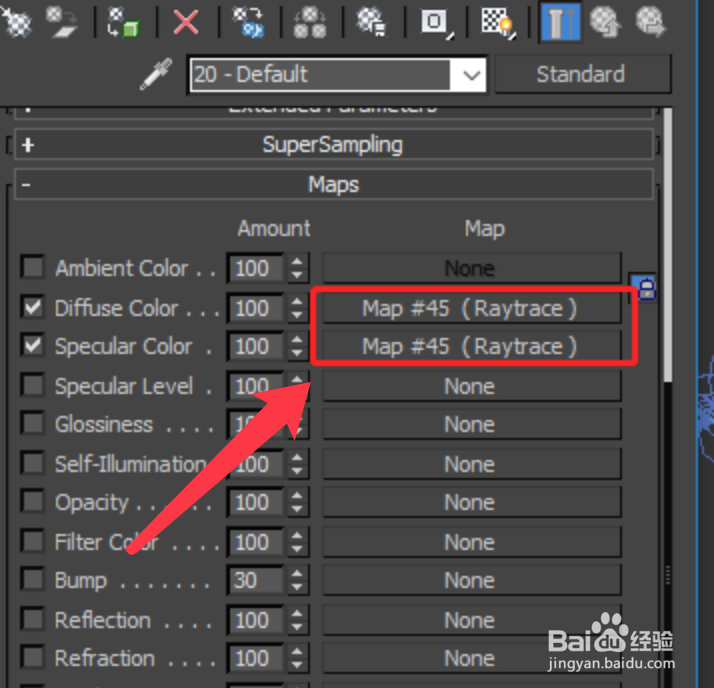714x688 pixels.
Task: Click inside the material name field
Action: point(320,75)
